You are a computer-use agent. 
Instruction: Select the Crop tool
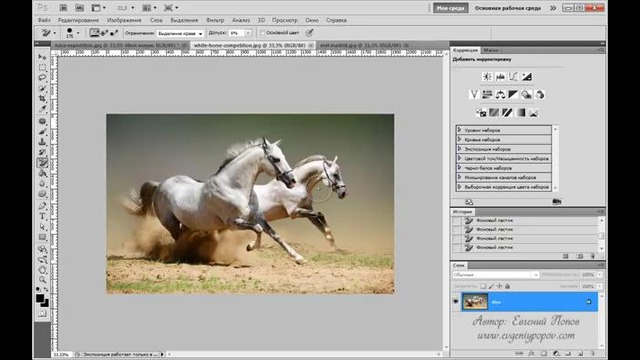pos(42,98)
